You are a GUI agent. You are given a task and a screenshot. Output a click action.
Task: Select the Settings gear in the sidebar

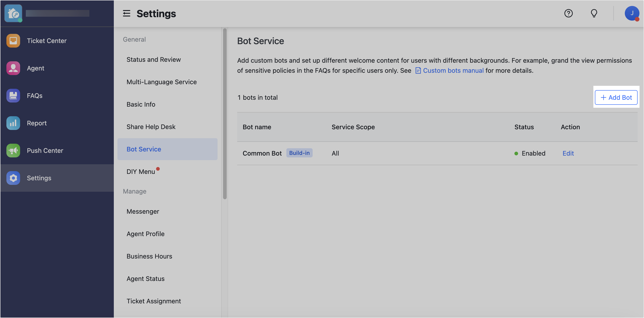click(39, 178)
